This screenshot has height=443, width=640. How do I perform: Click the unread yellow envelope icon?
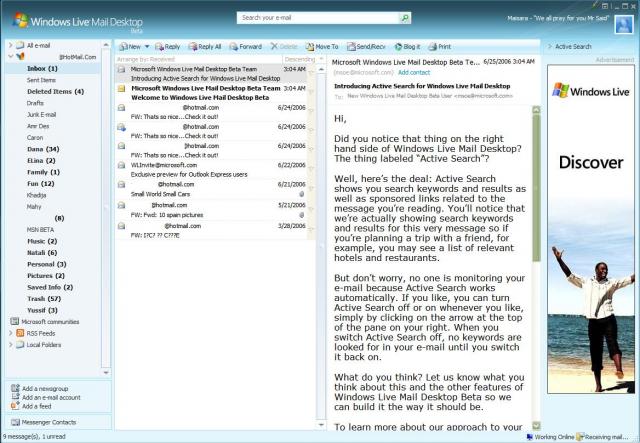(121, 88)
